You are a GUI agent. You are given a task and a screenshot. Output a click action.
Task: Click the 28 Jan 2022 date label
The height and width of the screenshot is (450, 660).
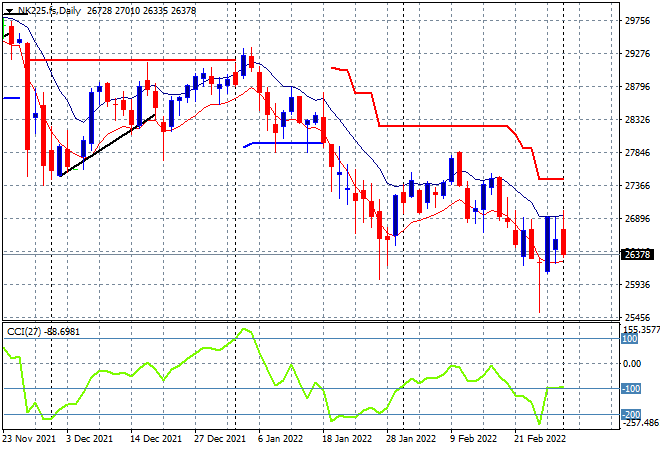tap(411, 439)
